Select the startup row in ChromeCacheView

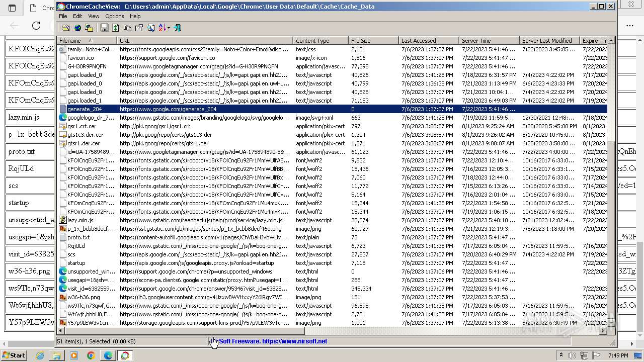[x=332, y=263]
